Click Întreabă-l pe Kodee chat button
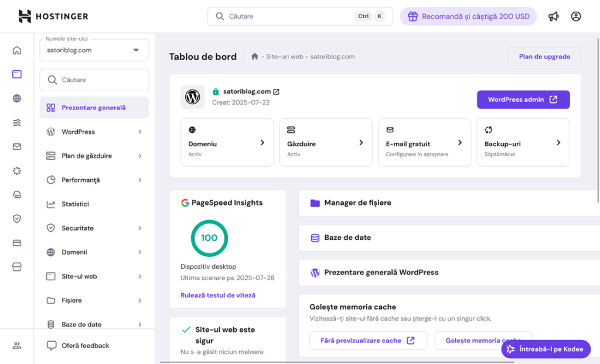This screenshot has width=600, height=364. [x=546, y=349]
